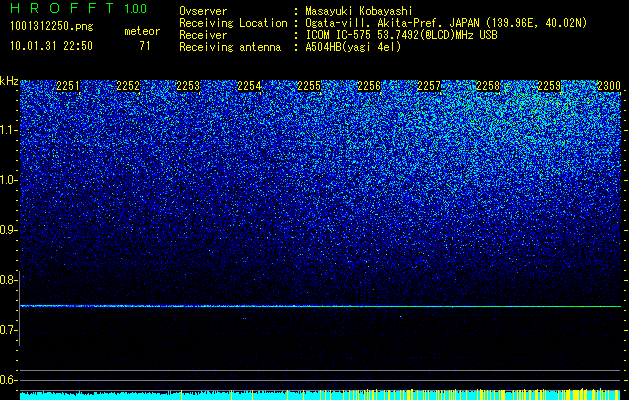Select the A504HB(yagi 4el) antenna text
629x400 pixels.
(353, 47)
